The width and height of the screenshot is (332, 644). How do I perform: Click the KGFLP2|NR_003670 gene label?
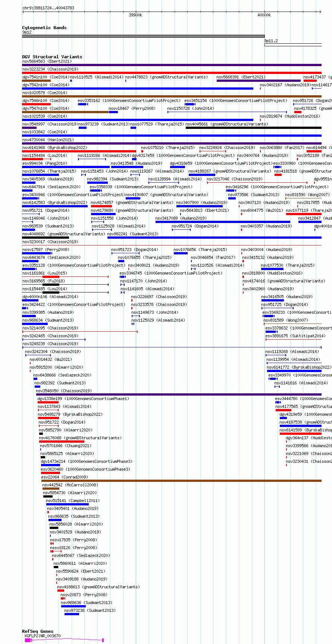pyautogui.click(x=43, y=636)
